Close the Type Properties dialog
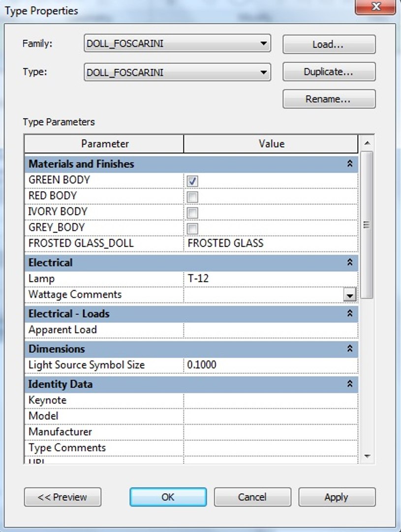This screenshot has height=532, width=401. 375,7
